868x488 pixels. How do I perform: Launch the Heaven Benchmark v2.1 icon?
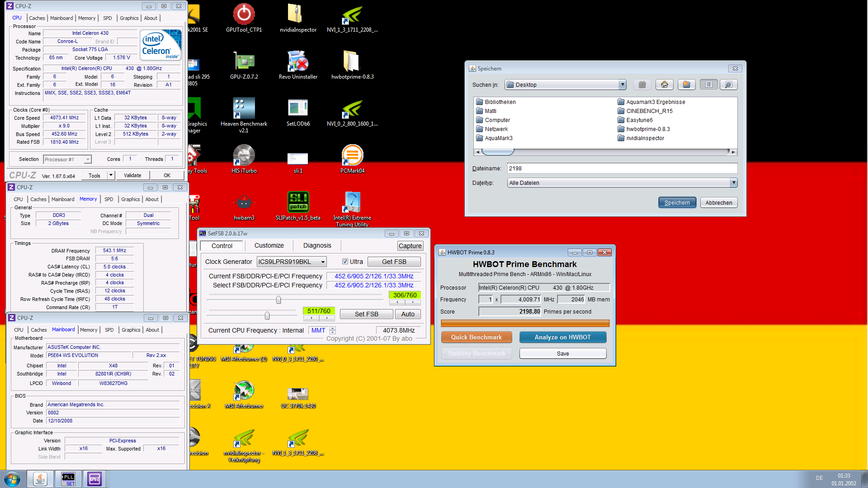pyautogui.click(x=244, y=115)
